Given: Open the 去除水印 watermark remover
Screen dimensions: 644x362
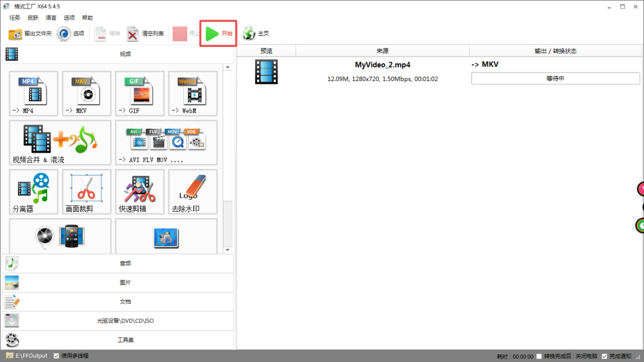Looking at the screenshot, I should coord(193,192).
